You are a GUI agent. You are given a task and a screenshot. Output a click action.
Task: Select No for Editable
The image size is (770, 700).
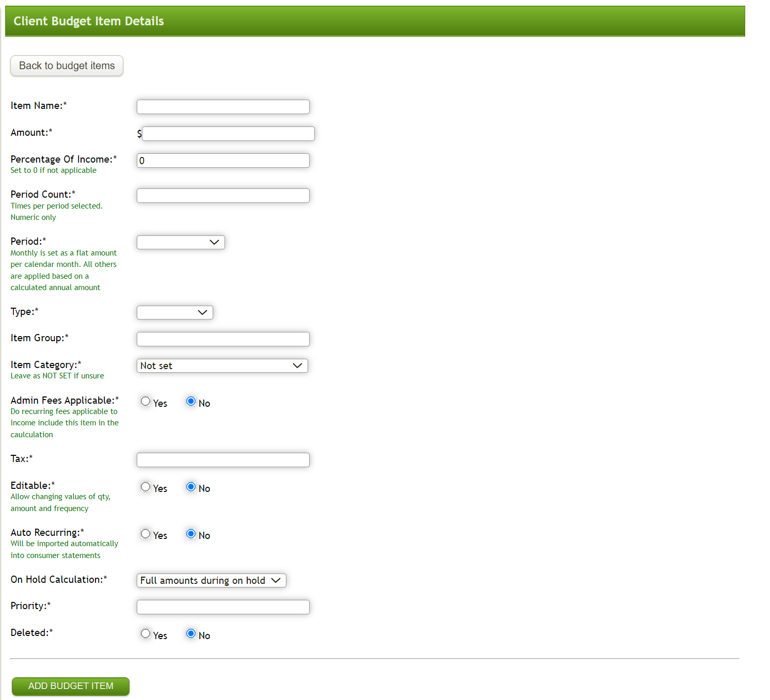pos(191,486)
